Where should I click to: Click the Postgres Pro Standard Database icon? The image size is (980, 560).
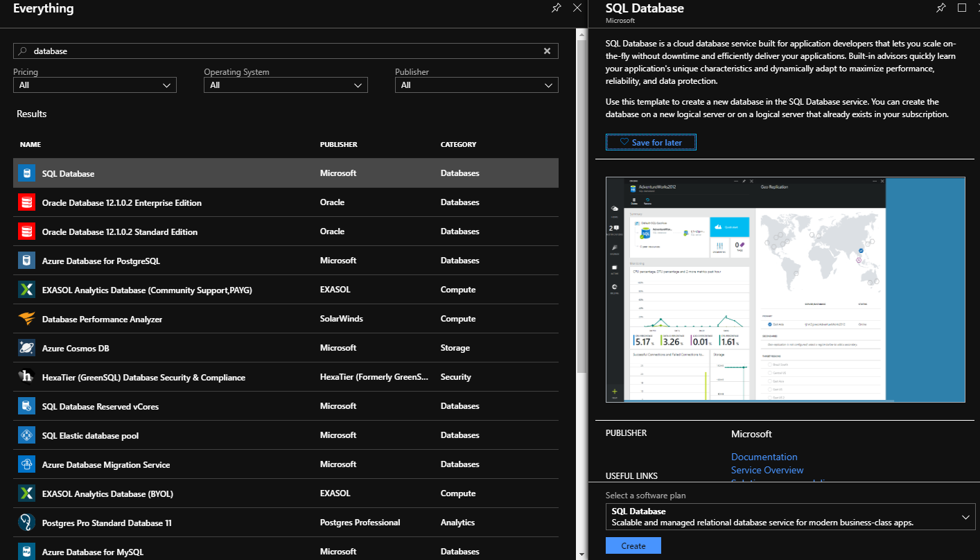pyautogui.click(x=26, y=523)
